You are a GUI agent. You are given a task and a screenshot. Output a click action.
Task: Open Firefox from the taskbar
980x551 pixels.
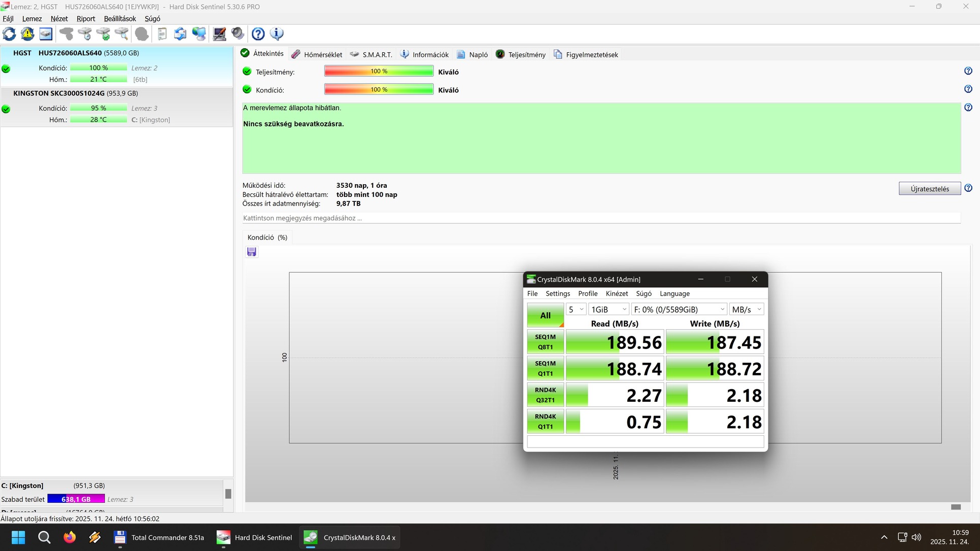[x=70, y=537]
